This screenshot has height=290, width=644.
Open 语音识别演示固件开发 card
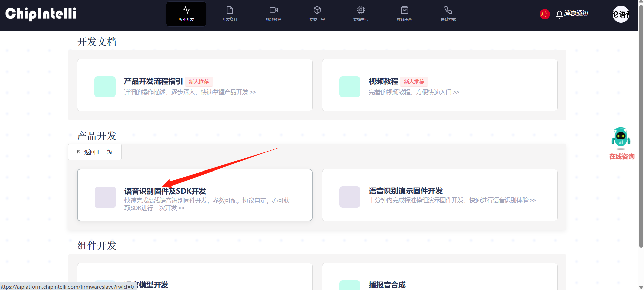pyautogui.click(x=440, y=195)
